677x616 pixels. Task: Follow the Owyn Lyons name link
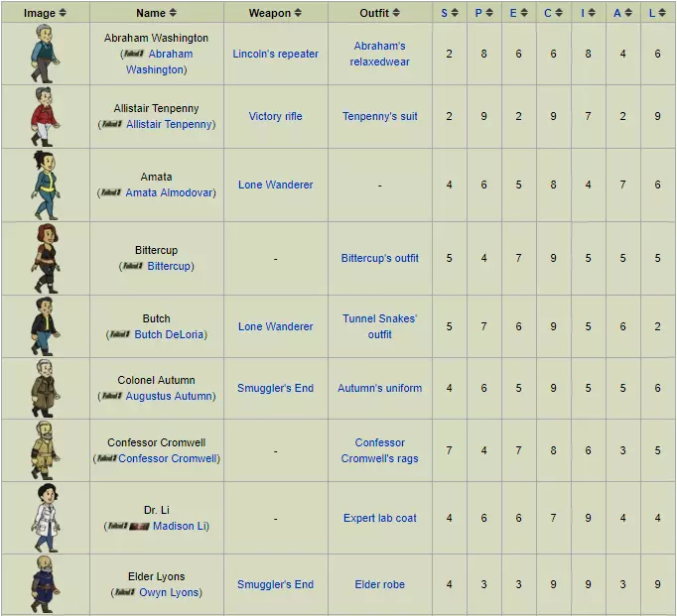[169, 593]
